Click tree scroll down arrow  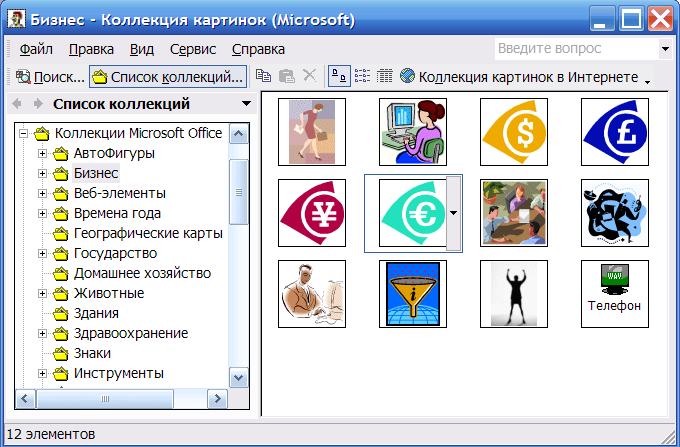point(239,377)
